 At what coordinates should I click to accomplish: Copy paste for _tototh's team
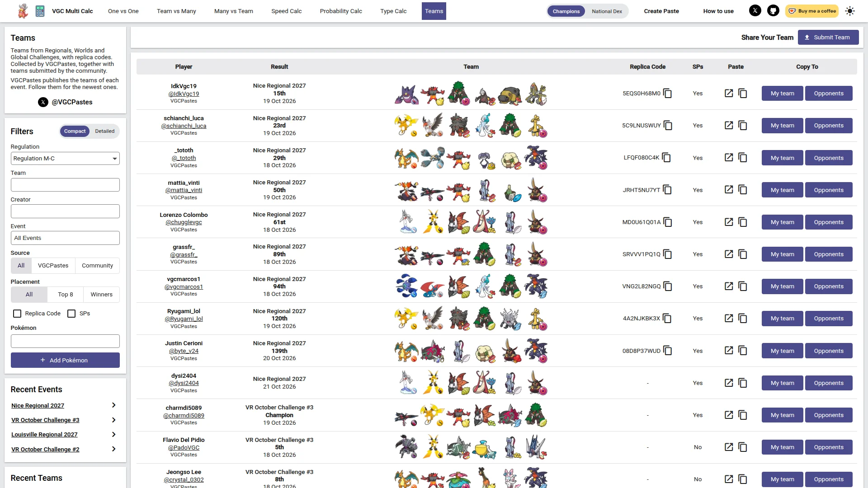point(743,158)
